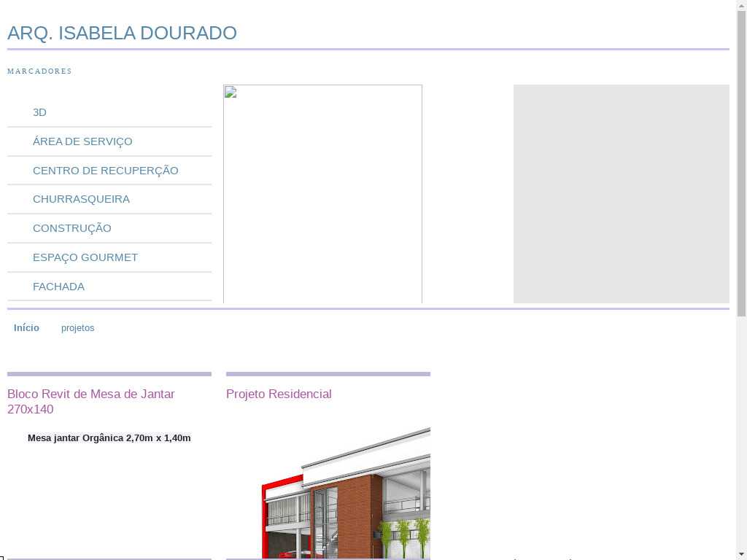
Task: Open the ARQ. ISABELA DOURADO blog title
Action: tap(122, 33)
